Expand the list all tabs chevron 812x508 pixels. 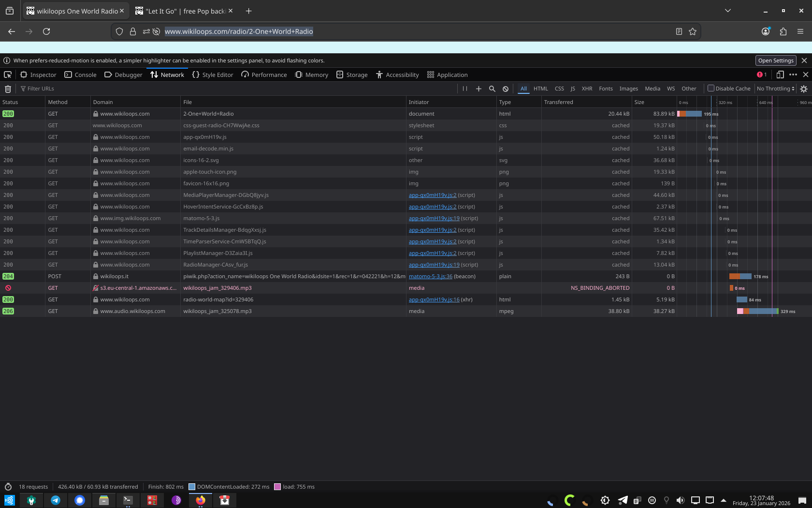click(727, 11)
